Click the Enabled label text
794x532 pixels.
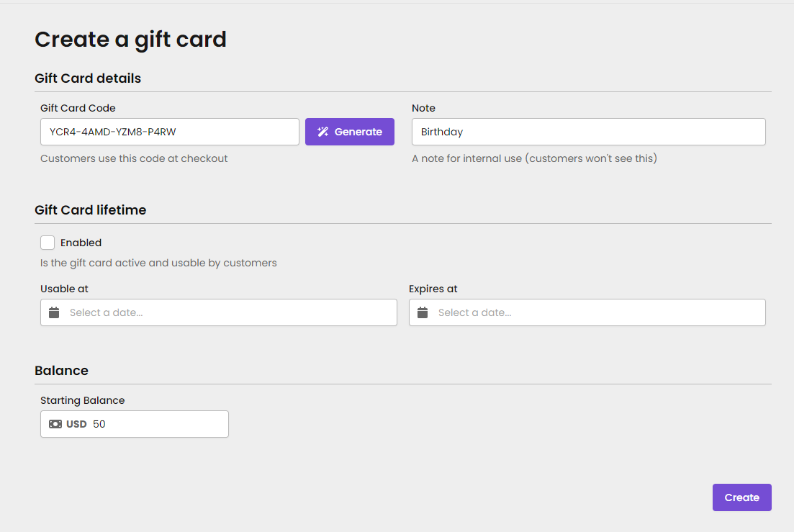81,243
